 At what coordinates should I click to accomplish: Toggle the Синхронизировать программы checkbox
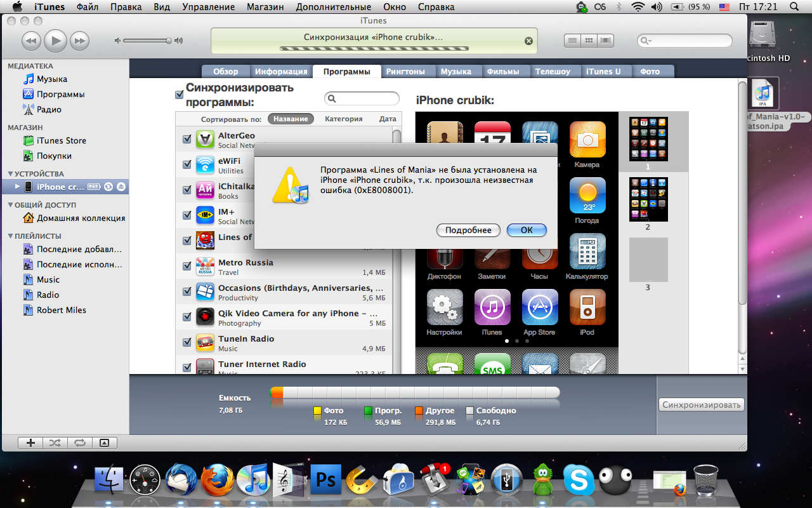pyautogui.click(x=180, y=95)
